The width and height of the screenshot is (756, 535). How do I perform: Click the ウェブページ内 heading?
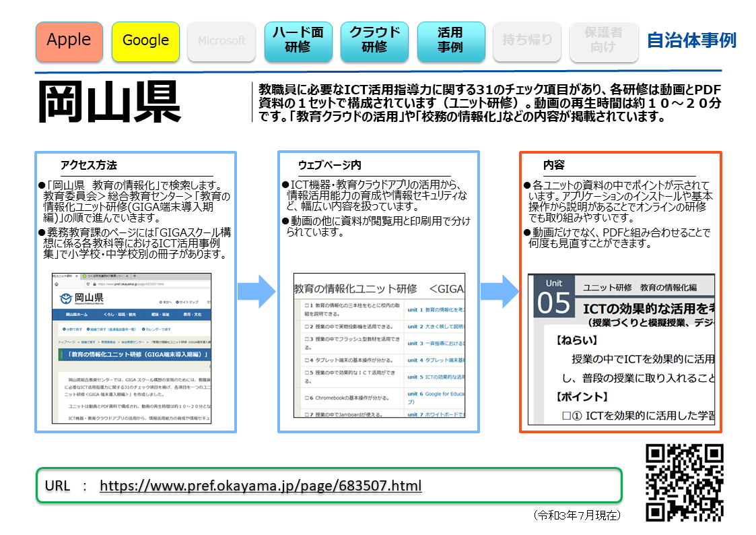pos(329,165)
